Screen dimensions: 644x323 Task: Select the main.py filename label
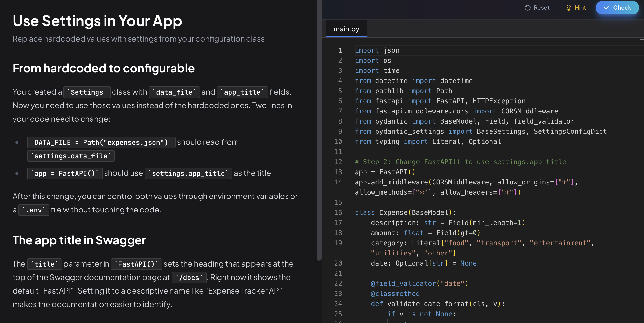tap(346, 29)
